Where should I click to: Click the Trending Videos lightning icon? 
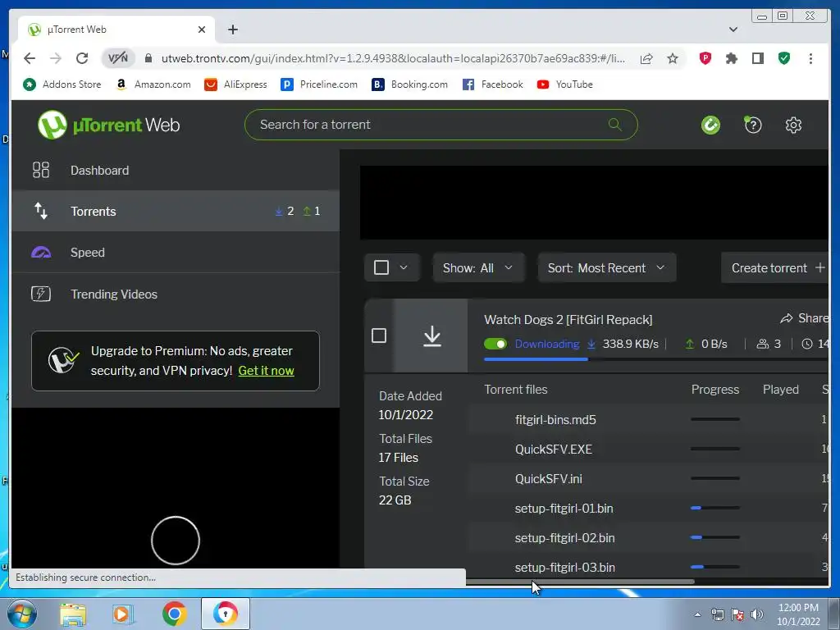tap(41, 294)
